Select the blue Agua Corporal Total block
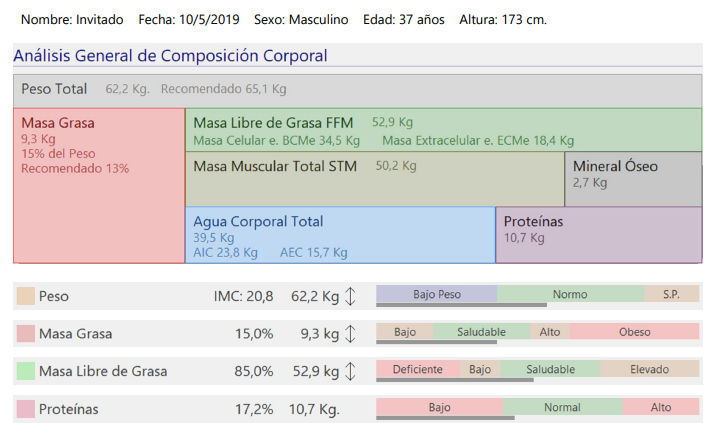718x432 pixels. pos(340,235)
